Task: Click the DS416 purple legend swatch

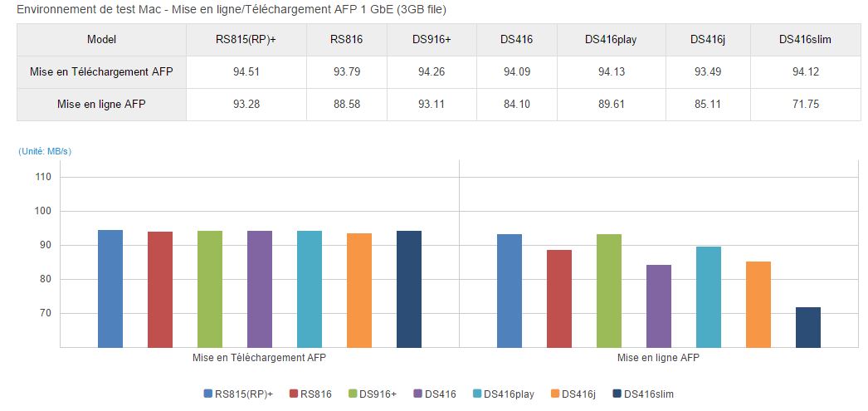Action: pos(418,394)
